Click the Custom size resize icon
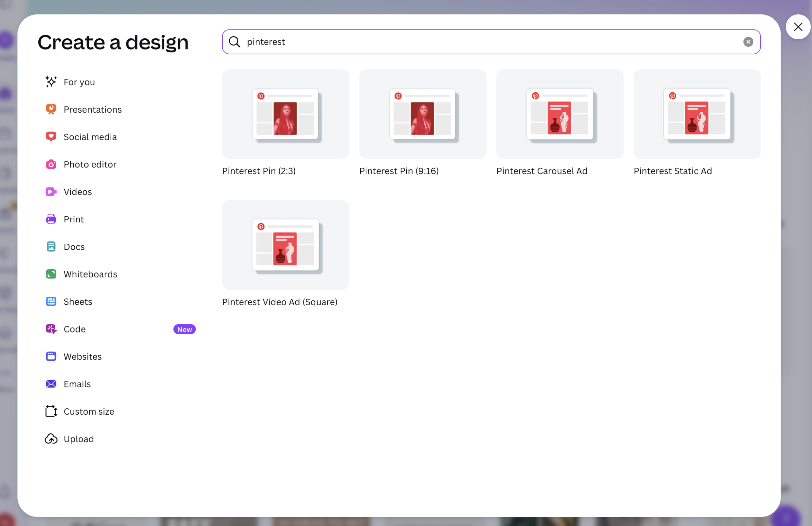Viewport: 812px width, 526px height. pyautogui.click(x=51, y=411)
